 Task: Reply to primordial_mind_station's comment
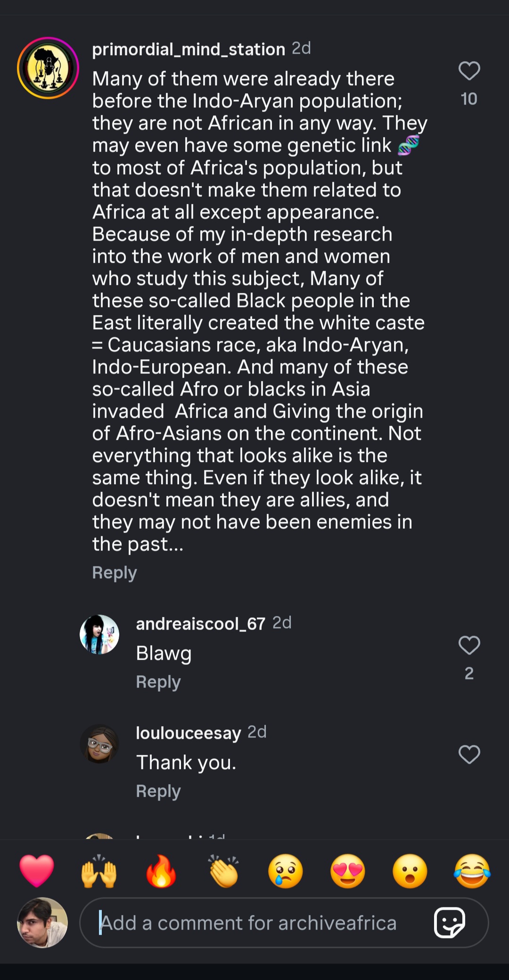click(x=115, y=573)
